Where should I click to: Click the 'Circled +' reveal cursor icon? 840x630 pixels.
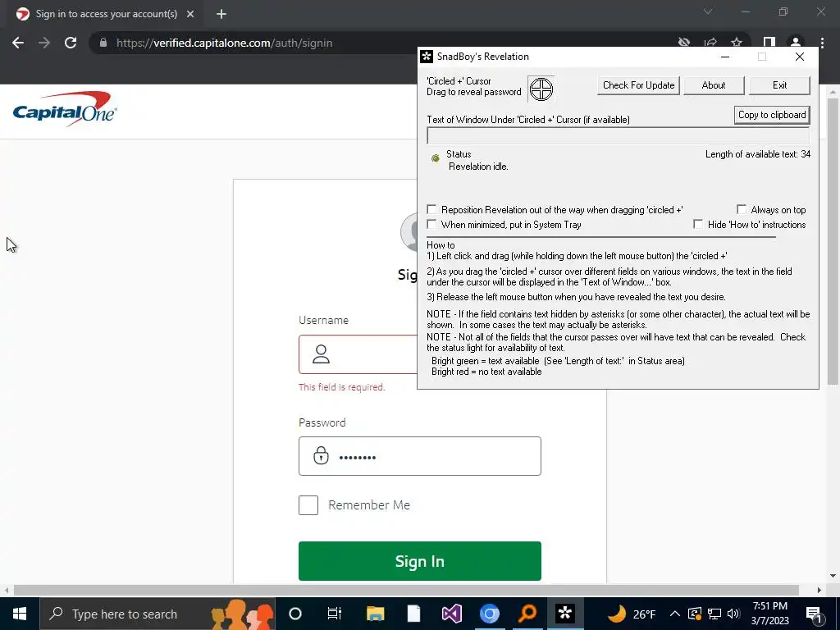pos(541,89)
